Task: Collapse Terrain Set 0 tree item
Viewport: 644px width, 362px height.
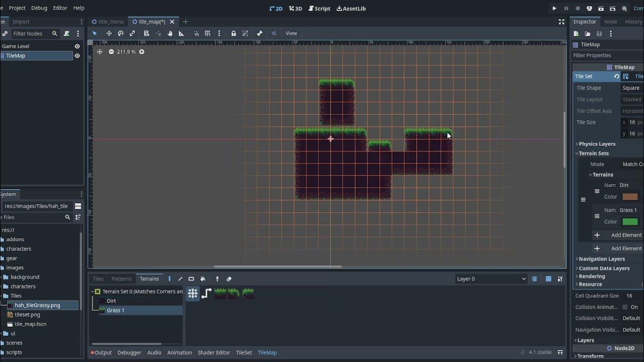Action: click(x=93, y=292)
